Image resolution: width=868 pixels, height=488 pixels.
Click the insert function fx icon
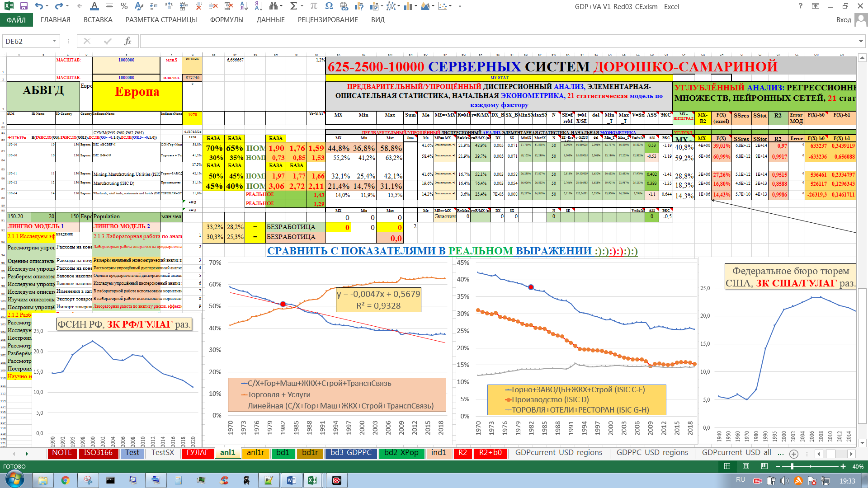[127, 41]
